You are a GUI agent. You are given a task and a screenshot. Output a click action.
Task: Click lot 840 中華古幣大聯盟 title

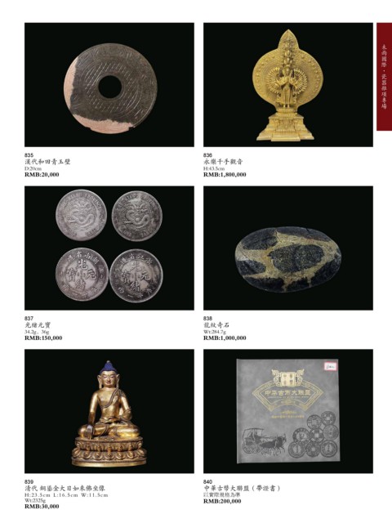coord(242,488)
